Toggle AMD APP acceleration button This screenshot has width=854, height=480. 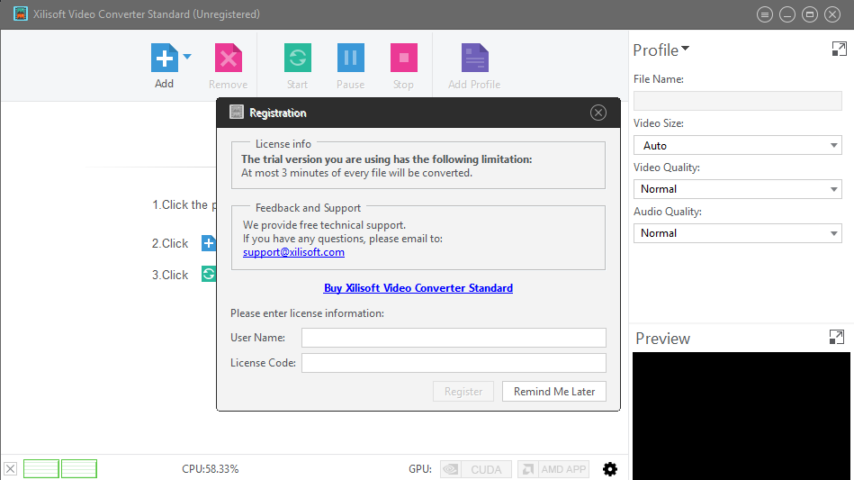553,469
